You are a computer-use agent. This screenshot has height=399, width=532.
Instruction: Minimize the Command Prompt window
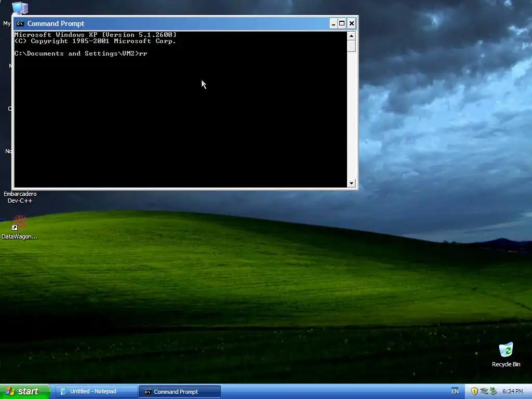point(334,23)
